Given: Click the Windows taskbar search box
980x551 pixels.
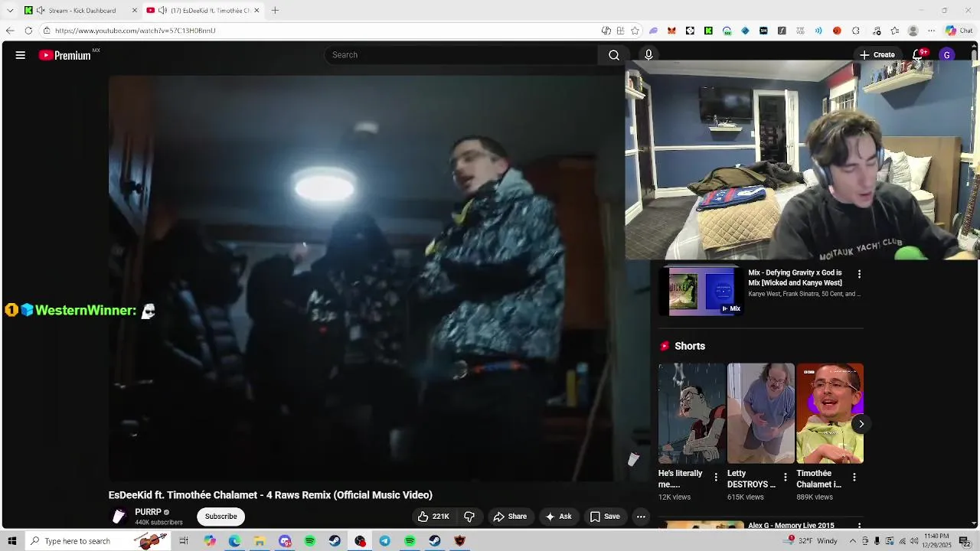Looking at the screenshot, I should click(x=97, y=541).
